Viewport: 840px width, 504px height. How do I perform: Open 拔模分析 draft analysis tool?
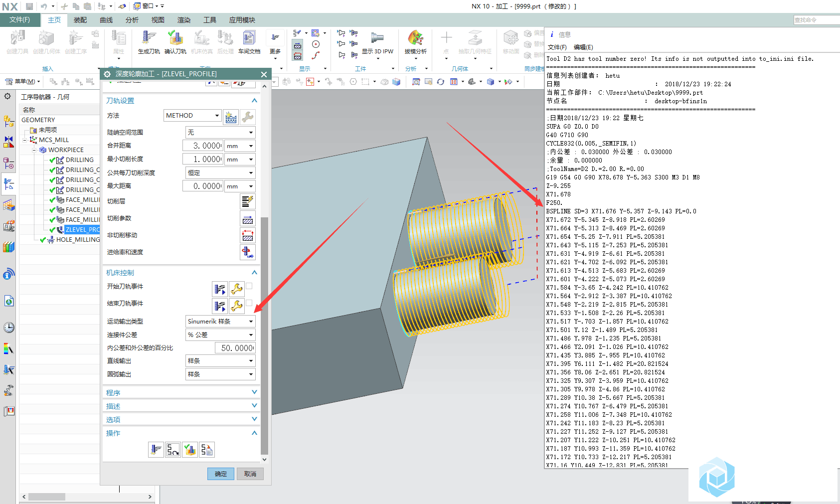pos(415,42)
